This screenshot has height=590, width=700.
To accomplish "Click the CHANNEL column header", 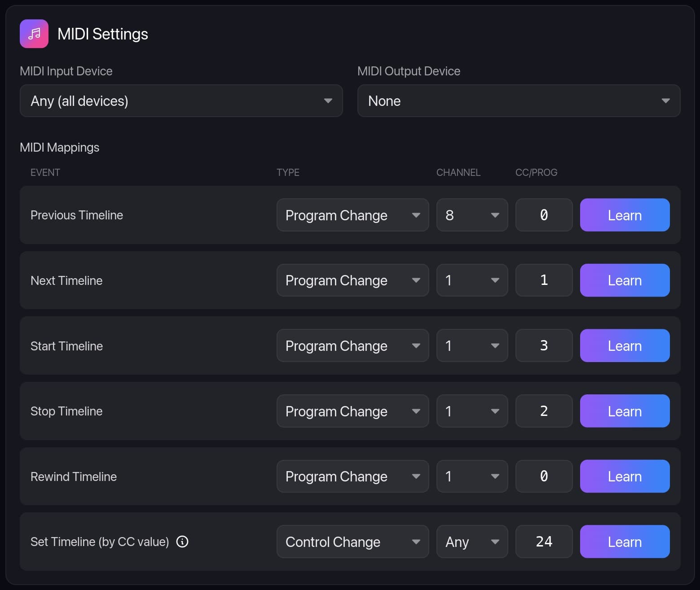I will (x=458, y=172).
